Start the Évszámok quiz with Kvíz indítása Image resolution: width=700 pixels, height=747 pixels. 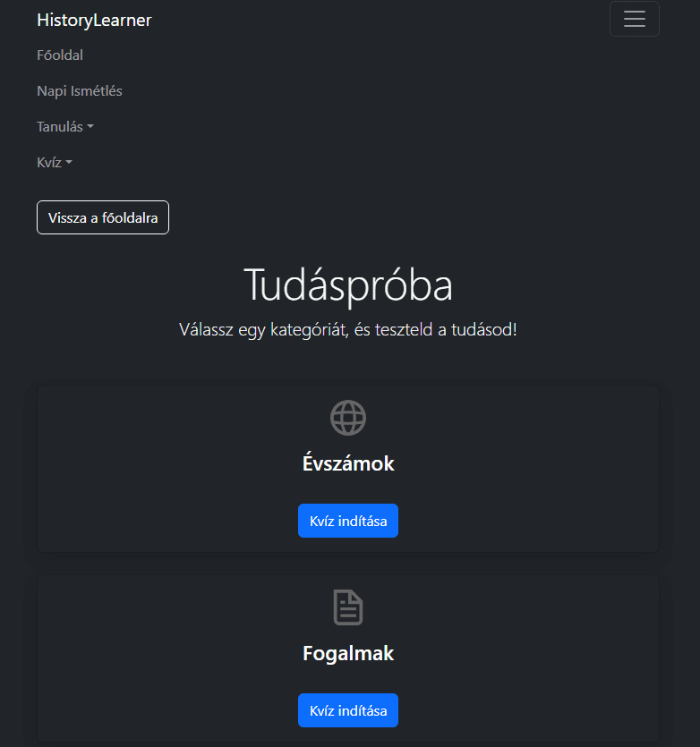(348, 521)
